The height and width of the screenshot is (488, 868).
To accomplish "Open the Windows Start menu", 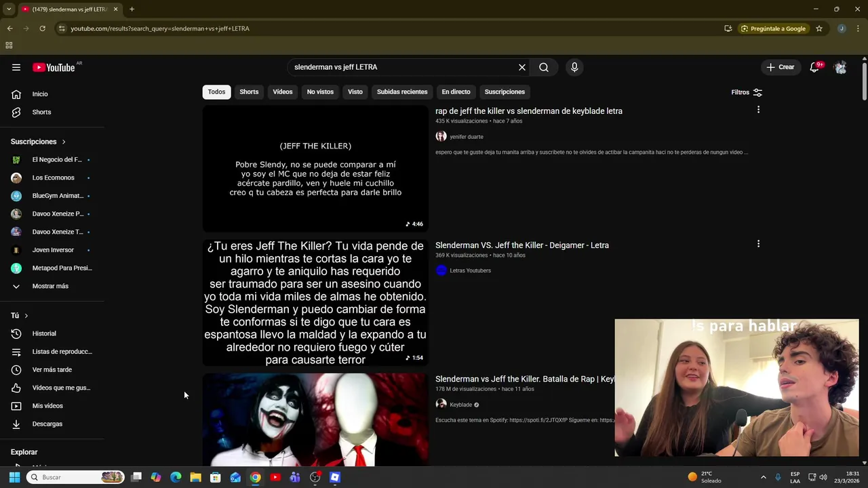I will 14,477.
